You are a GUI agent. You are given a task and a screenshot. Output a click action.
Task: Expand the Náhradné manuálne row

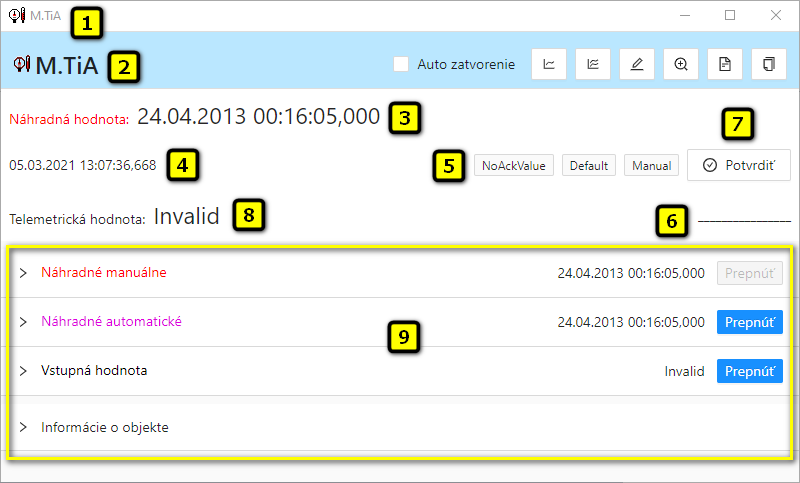[x=23, y=272]
